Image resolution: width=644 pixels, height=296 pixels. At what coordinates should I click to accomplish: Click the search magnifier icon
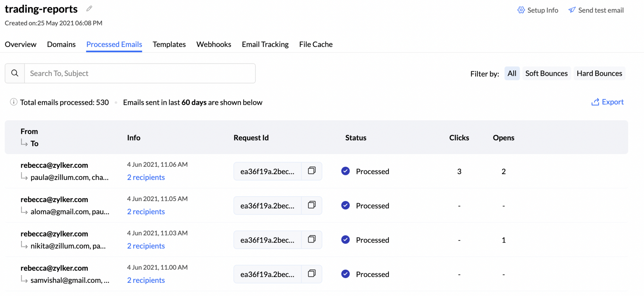(x=15, y=73)
